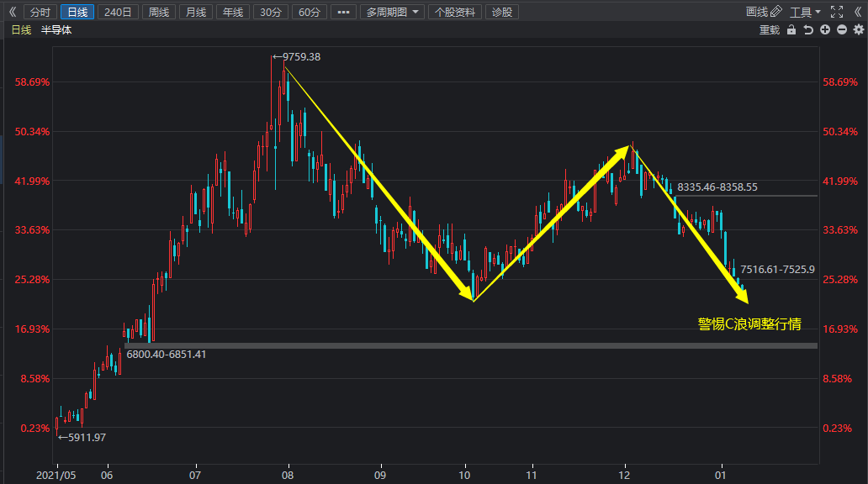Select the 日线 daily period tab
Viewport: 868px width, 484px height.
pyautogui.click(x=77, y=12)
